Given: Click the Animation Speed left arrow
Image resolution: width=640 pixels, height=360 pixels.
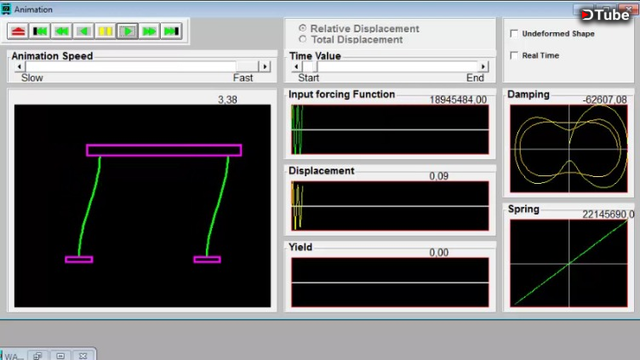Looking at the screenshot, I should [20, 67].
